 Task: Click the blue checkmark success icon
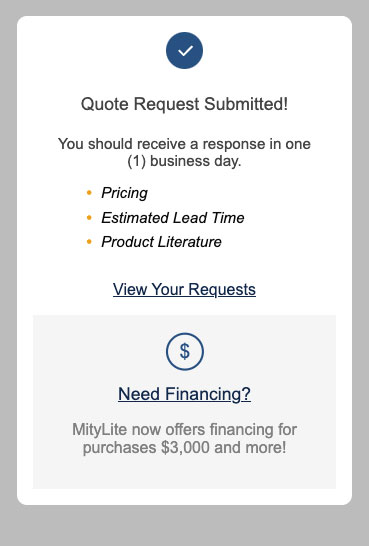point(184,50)
